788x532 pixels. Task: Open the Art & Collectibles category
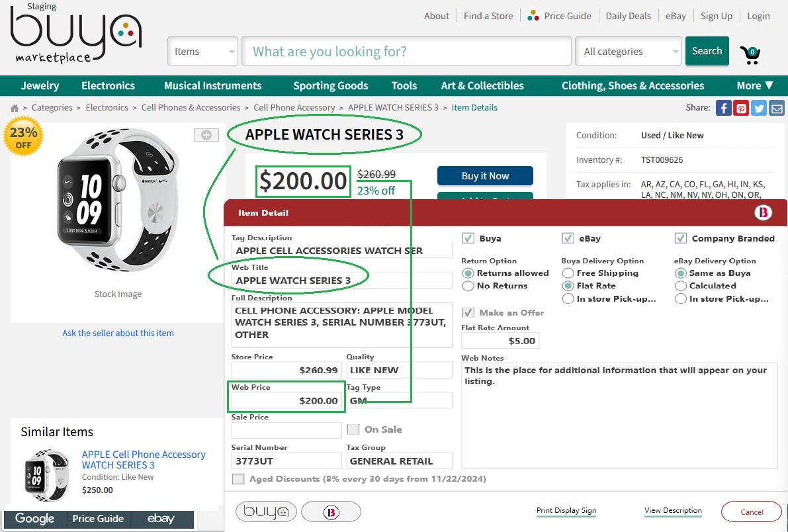tap(482, 86)
